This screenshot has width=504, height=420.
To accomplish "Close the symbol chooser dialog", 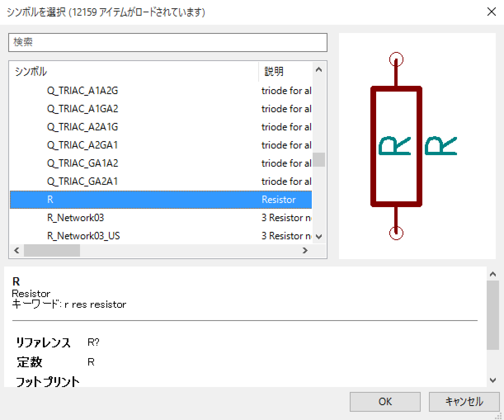I will point(491,12).
